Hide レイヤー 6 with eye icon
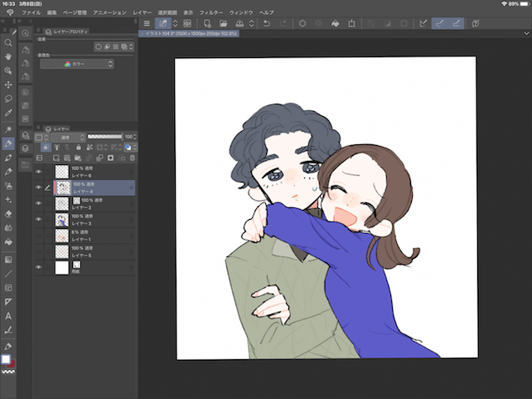Screen dimensions: 532x399 [x=39, y=172]
